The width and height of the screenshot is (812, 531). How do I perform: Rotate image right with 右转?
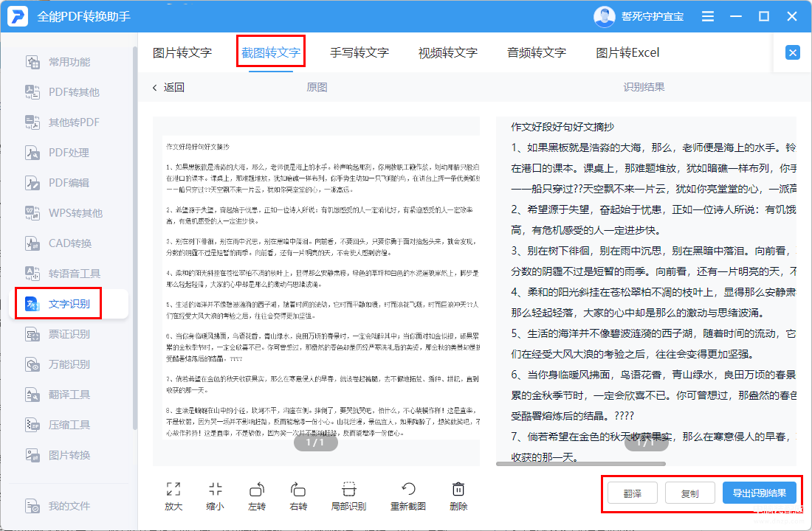[x=298, y=496]
